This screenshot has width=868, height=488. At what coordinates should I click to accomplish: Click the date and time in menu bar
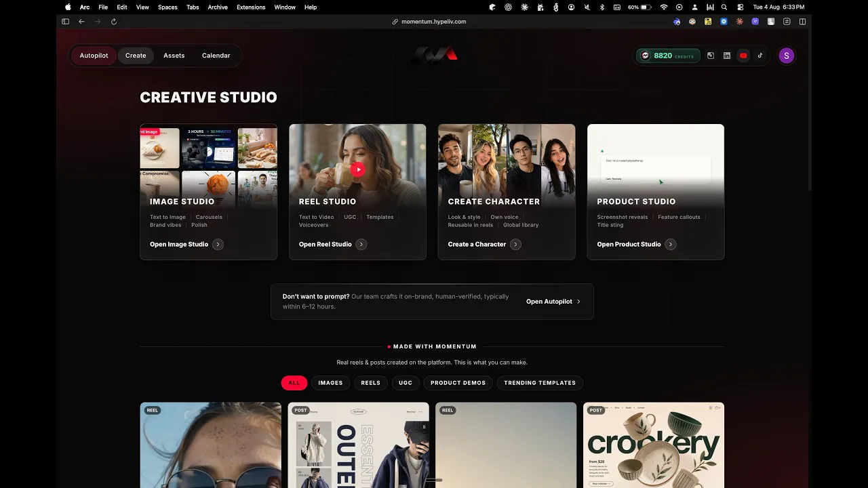point(779,7)
